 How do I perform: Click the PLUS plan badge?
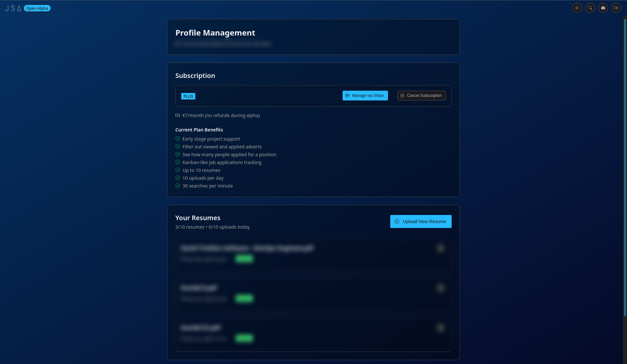(x=188, y=96)
